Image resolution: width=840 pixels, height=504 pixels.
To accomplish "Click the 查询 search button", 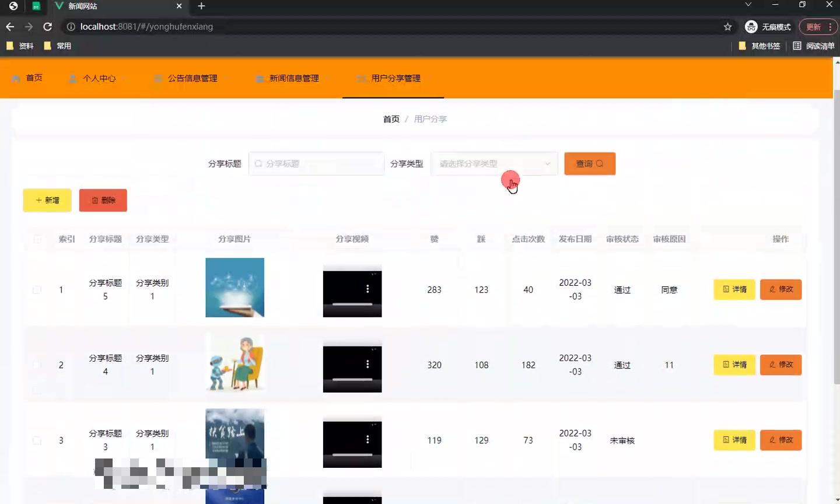I will 590,164.
